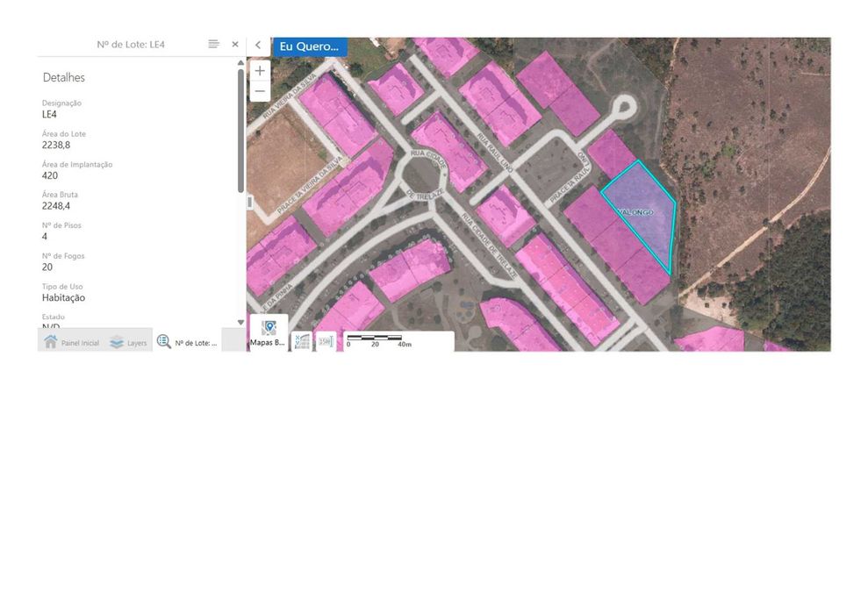The width and height of the screenshot is (868, 613).
Task: Zoom in on the map
Action: coord(260,71)
